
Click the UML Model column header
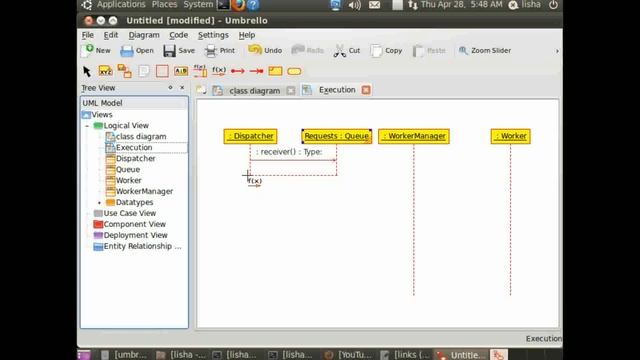pos(134,103)
